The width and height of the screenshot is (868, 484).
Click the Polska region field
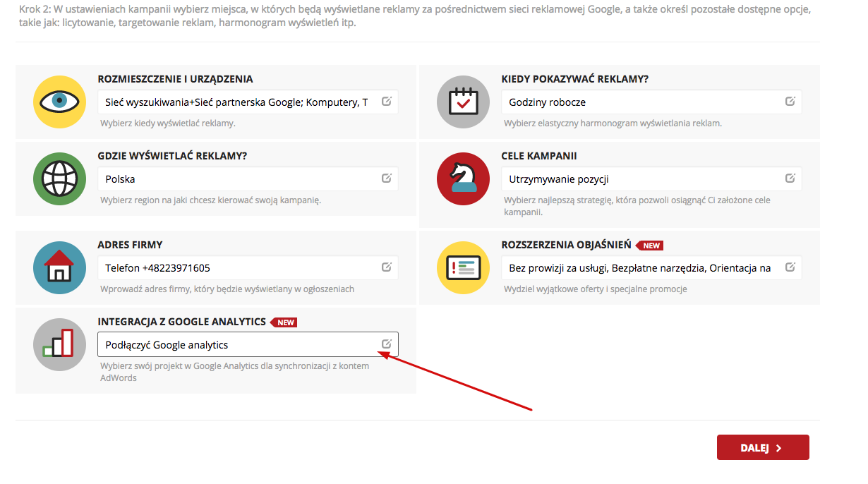pos(236,179)
